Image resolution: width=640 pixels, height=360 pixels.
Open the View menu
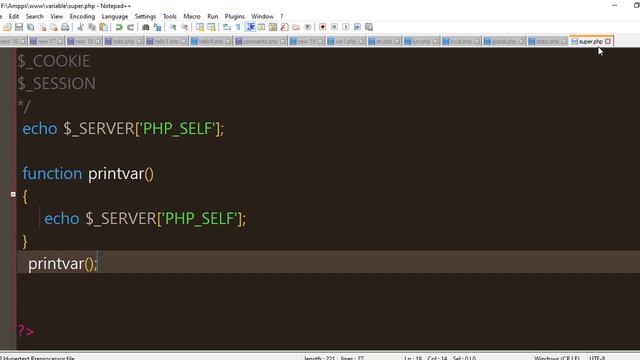coord(56,16)
